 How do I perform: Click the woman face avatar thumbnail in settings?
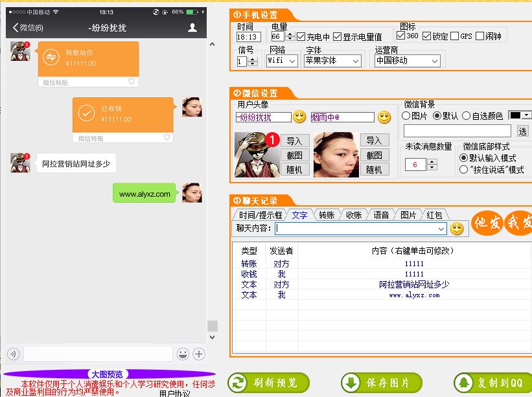336,155
